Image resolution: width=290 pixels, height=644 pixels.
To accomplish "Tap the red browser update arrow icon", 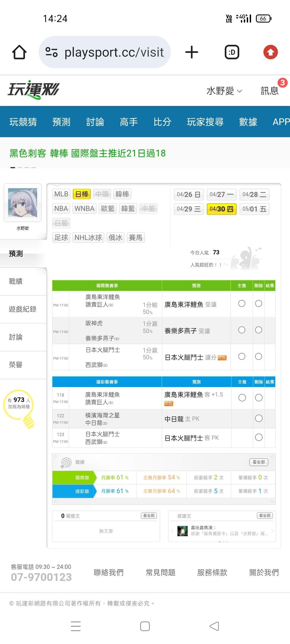I will pyautogui.click(x=270, y=52).
